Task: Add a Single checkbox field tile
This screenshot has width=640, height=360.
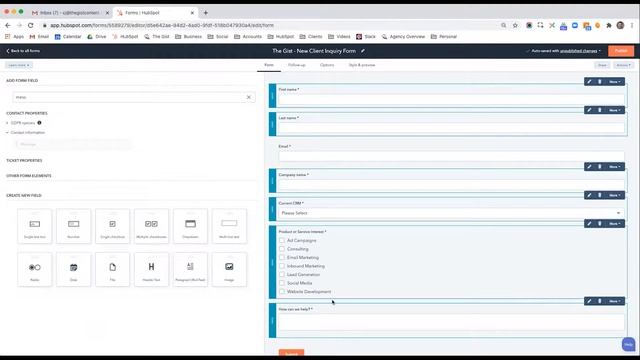Action: (x=112, y=226)
